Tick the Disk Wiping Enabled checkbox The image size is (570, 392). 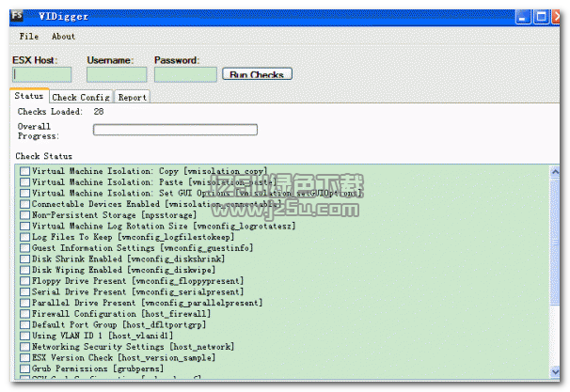coord(24,270)
